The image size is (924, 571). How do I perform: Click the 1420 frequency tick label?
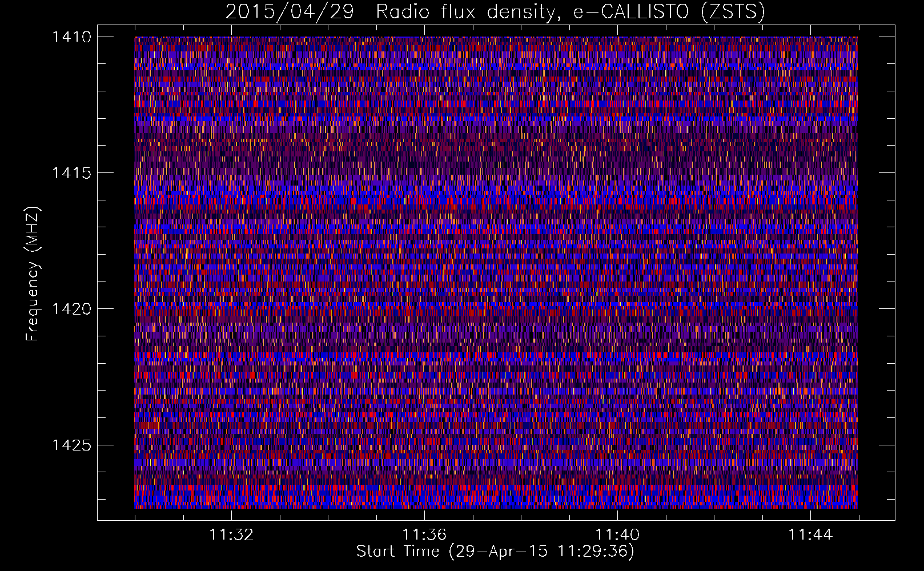pos(72,309)
